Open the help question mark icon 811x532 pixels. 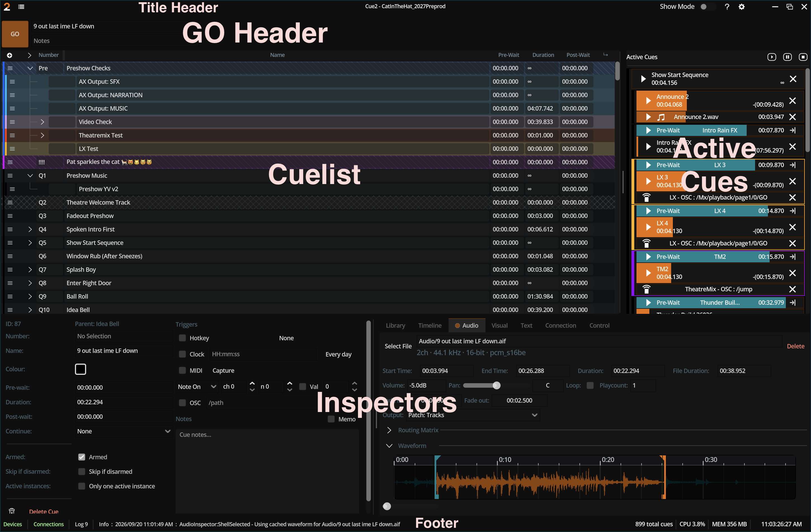tap(727, 6)
